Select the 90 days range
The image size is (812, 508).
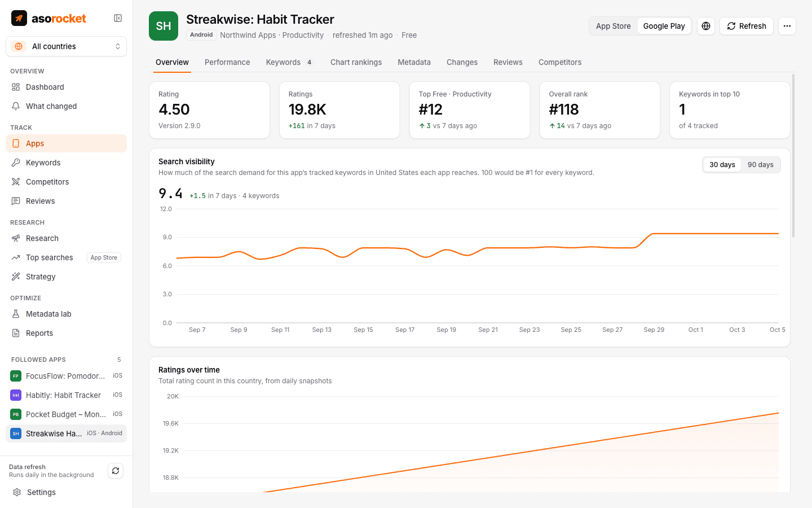tap(761, 165)
